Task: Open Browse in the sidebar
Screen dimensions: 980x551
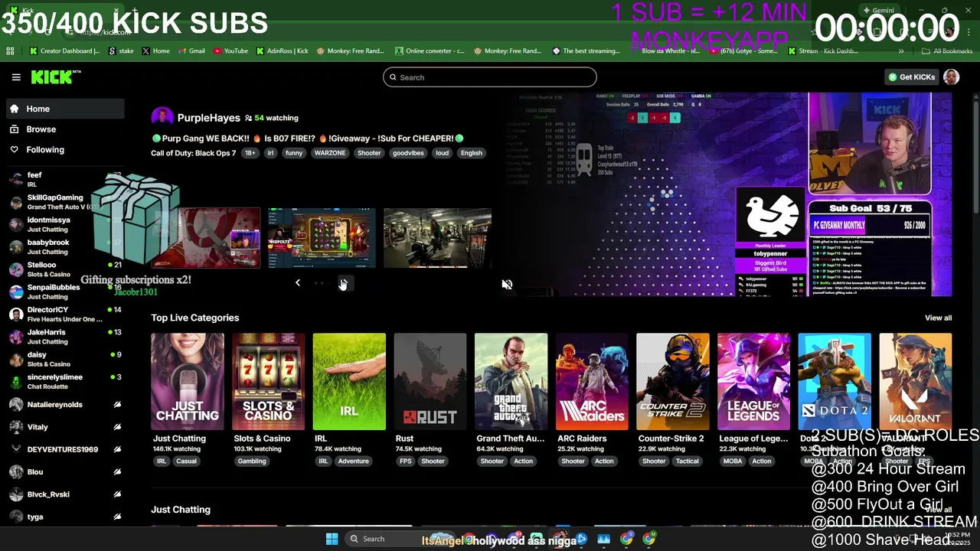Action: click(x=64, y=129)
